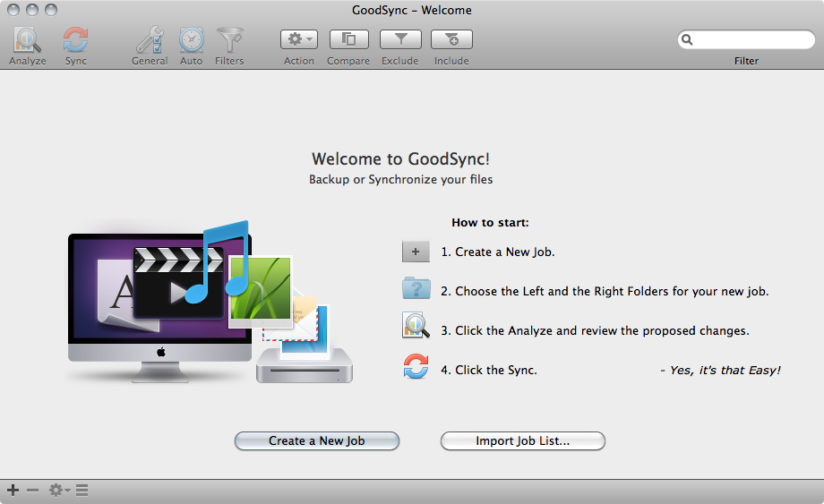This screenshot has height=504, width=824.
Task: Click the Compare toolbar button
Action: (x=349, y=39)
